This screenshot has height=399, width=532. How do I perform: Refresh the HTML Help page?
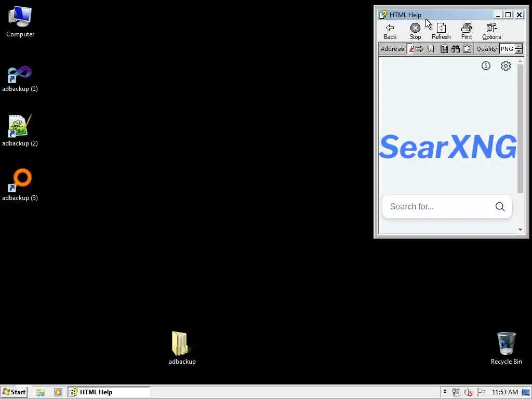[x=441, y=31]
